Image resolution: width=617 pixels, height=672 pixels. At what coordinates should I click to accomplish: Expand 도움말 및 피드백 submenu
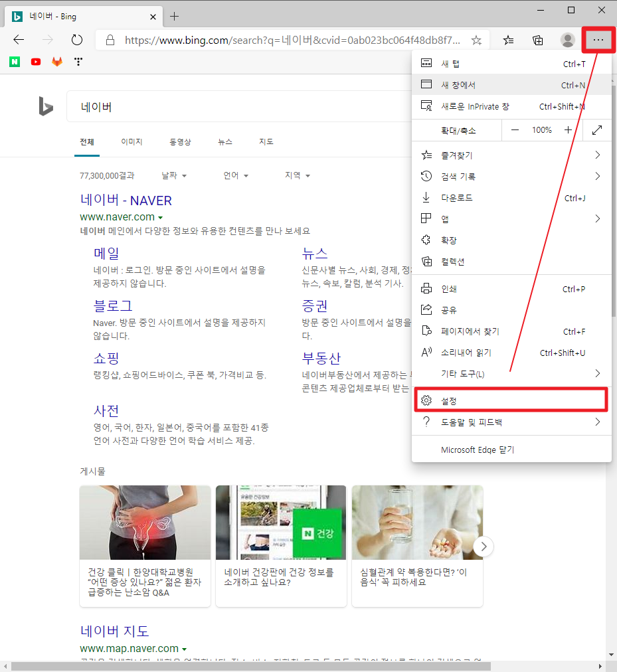coord(511,422)
